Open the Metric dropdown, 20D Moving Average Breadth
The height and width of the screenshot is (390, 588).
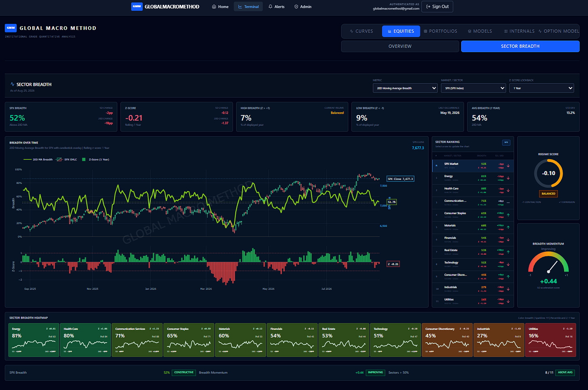click(405, 88)
